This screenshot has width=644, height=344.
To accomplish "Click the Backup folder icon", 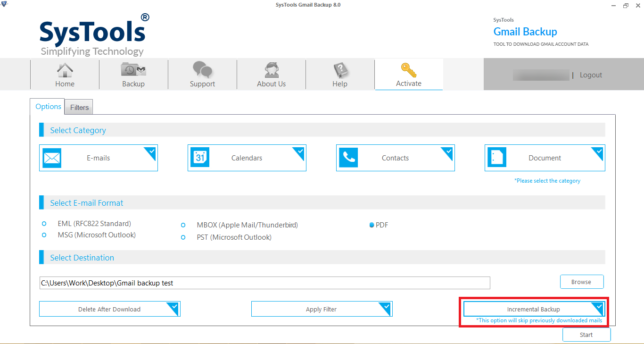I will click(x=133, y=70).
